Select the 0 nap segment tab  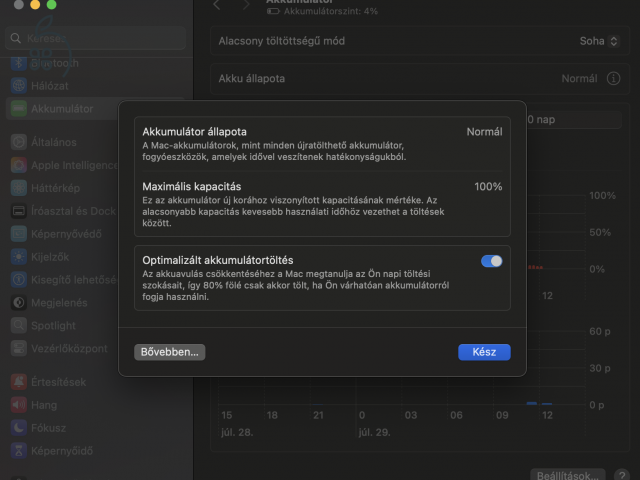point(573,120)
